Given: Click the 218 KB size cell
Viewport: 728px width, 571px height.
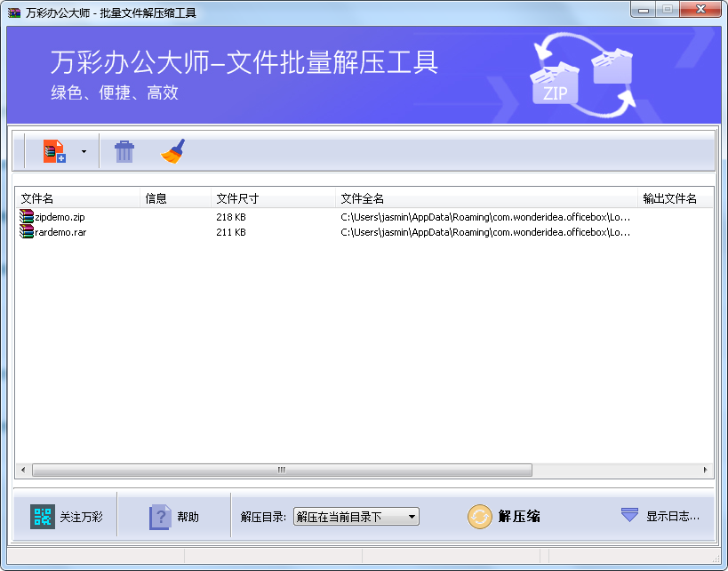Looking at the screenshot, I should [231, 217].
